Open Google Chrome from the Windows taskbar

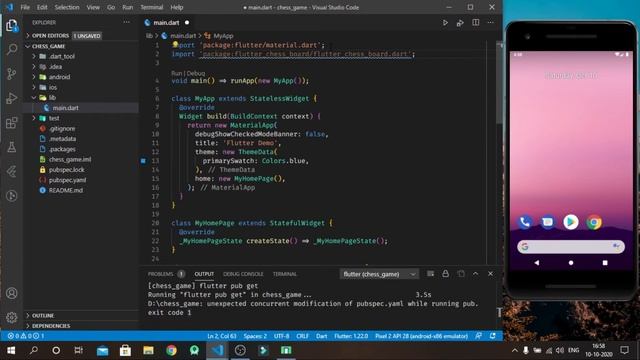click(x=171, y=350)
